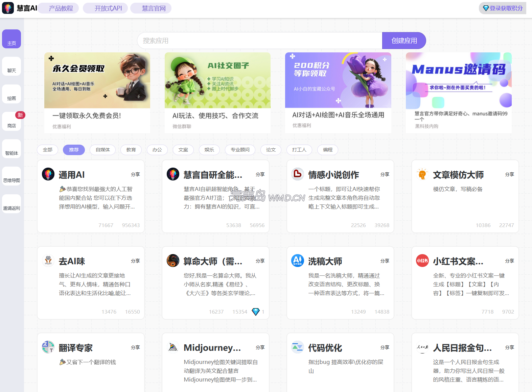The height and width of the screenshot is (392, 532).
Task: Open the 思维导图 sidebar item
Action: tap(11, 176)
